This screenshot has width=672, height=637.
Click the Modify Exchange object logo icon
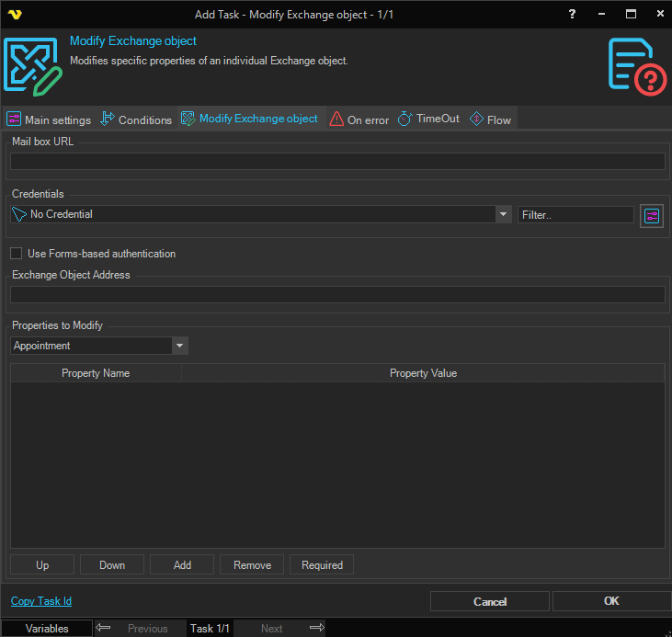pos(32,64)
